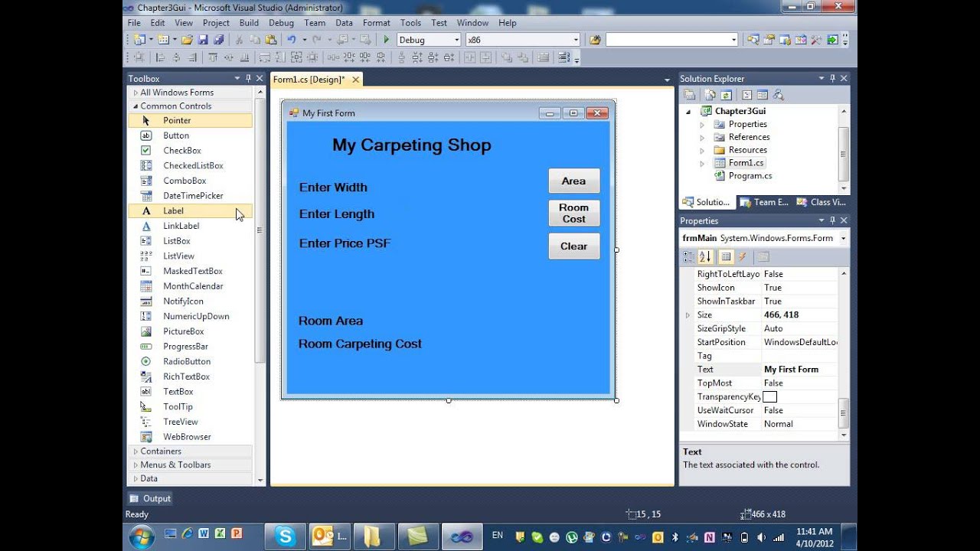
Task: Click the StartPosition property row
Action: pyautogui.click(x=766, y=342)
